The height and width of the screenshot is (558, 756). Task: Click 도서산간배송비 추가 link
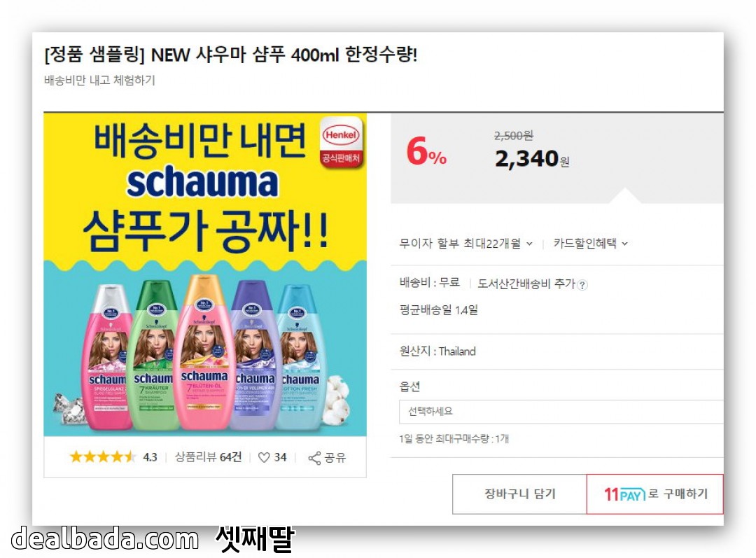click(x=526, y=284)
